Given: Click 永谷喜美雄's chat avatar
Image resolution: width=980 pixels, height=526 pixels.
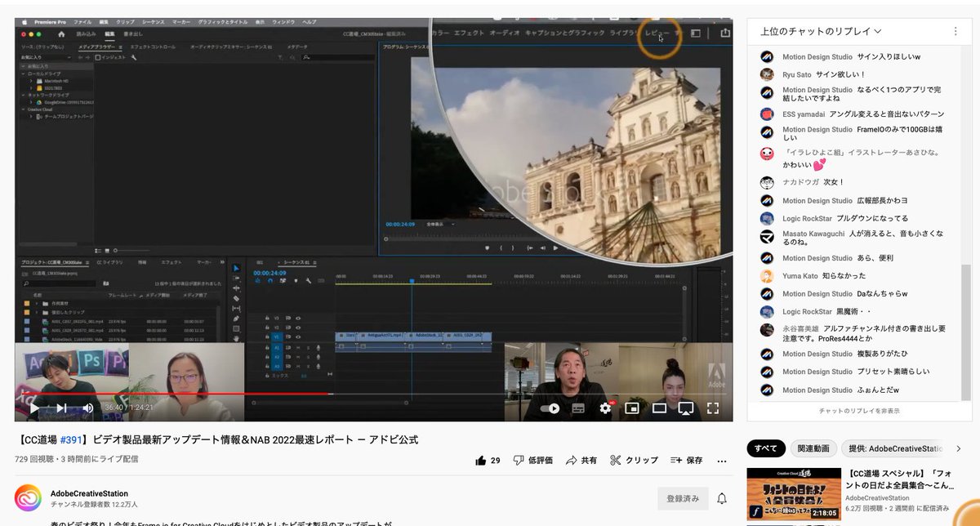Looking at the screenshot, I should [x=767, y=330].
